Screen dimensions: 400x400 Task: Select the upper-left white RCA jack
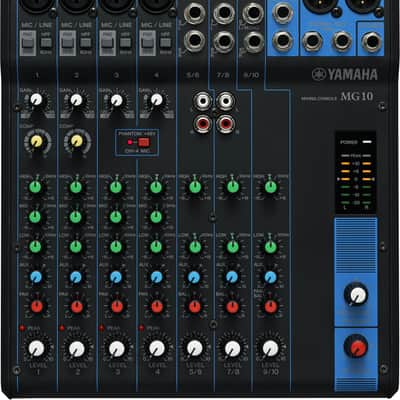203,101
